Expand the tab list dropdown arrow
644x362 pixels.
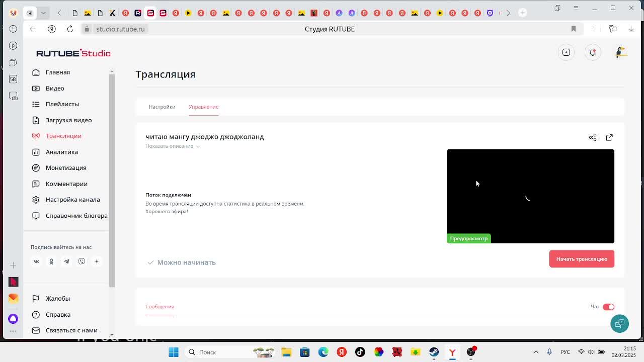(43, 13)
